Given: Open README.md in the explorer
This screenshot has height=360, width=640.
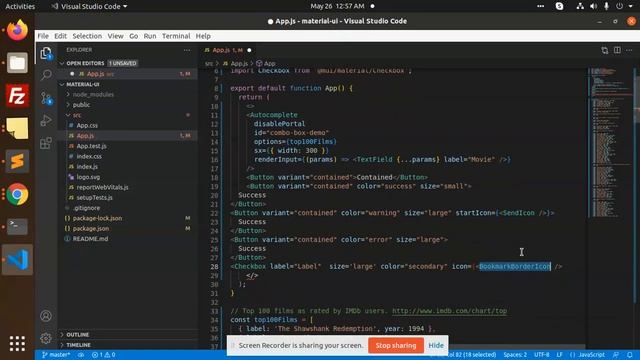Looking at the screenshot, I should tap(90, 239).
